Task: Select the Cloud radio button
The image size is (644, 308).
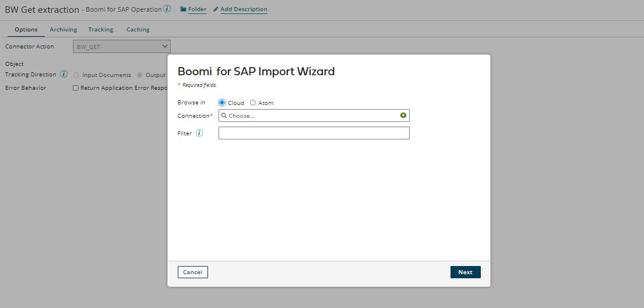Action: (222, 103)
